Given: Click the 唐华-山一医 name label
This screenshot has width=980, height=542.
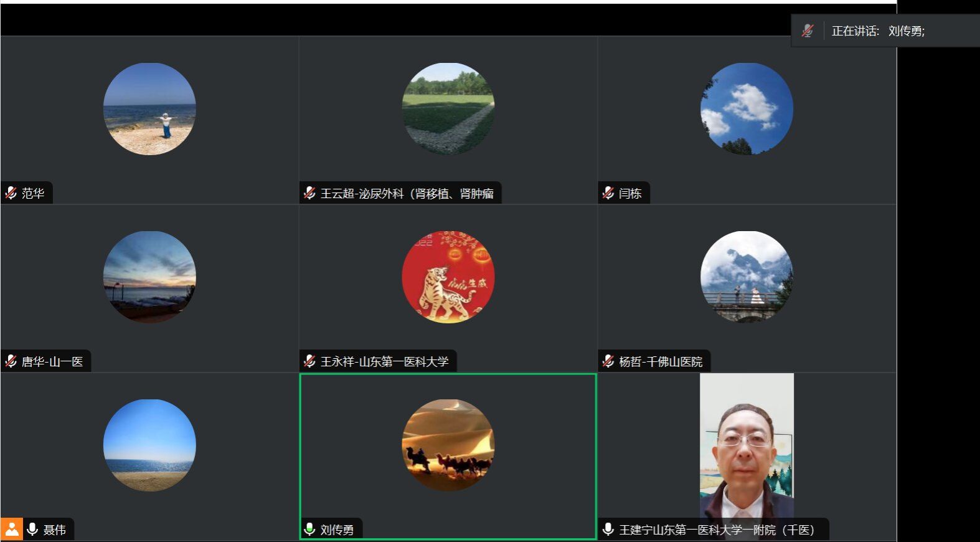Looking at the screenshot, I should [52, 361].
